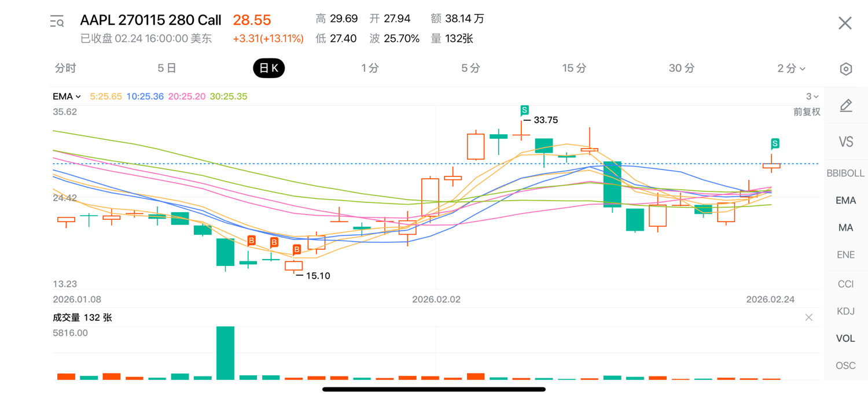Select the 日K tab
Screen dimensions: 868x399
pos(269,68)
